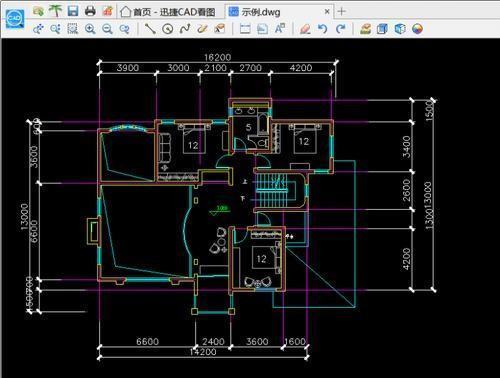Select the circle drawing tool

[168, 29]
